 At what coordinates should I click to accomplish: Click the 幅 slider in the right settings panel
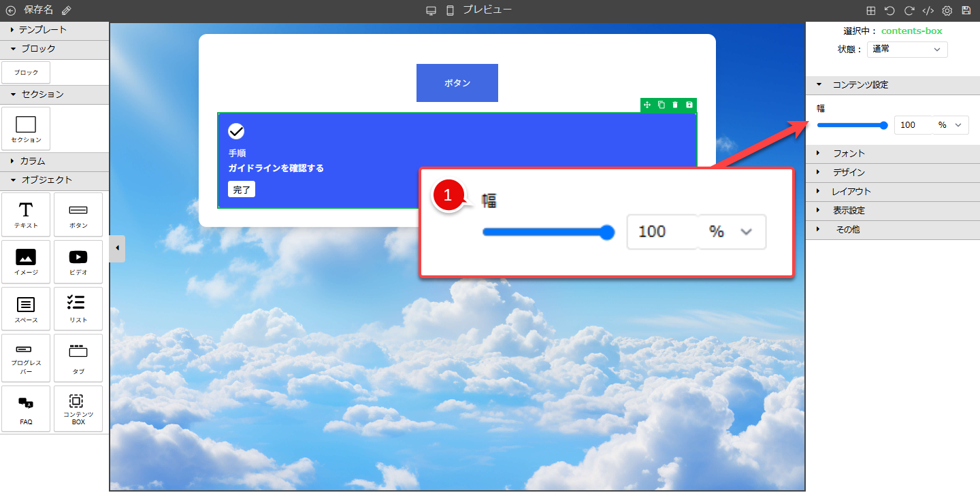pos(852,125)
